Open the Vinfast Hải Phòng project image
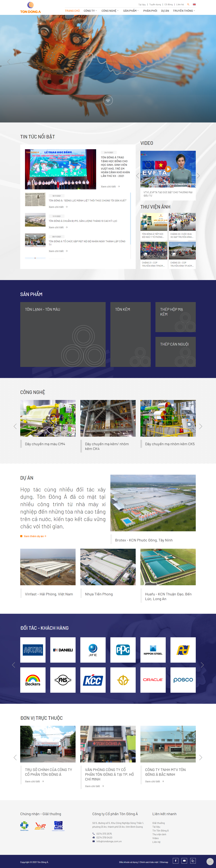Screen dimensions: 216x868 [48, 567]
